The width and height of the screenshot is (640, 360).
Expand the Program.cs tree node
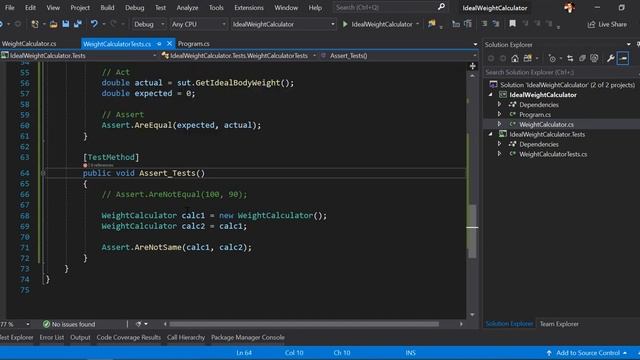click(x=500, y=114)
